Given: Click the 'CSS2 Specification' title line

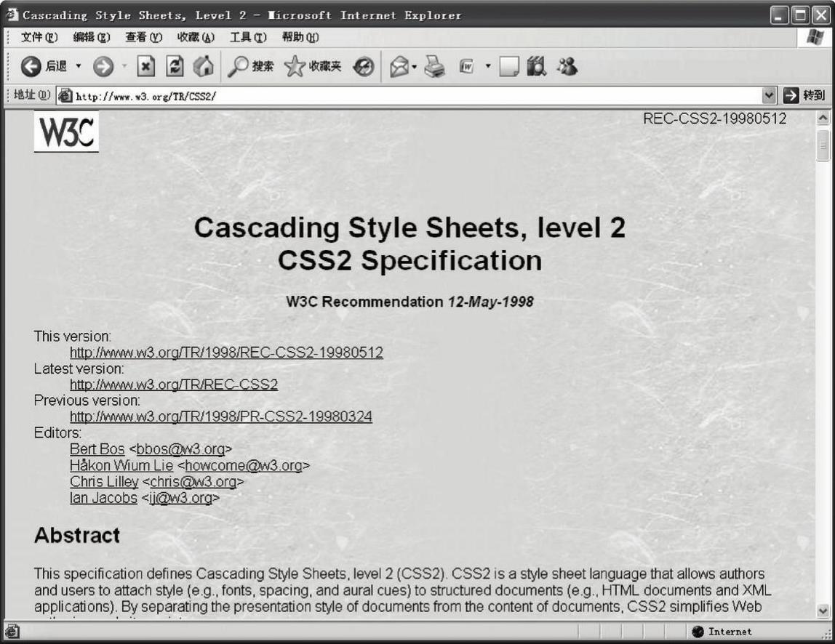Looking at the screenshot, I should 410,261.
